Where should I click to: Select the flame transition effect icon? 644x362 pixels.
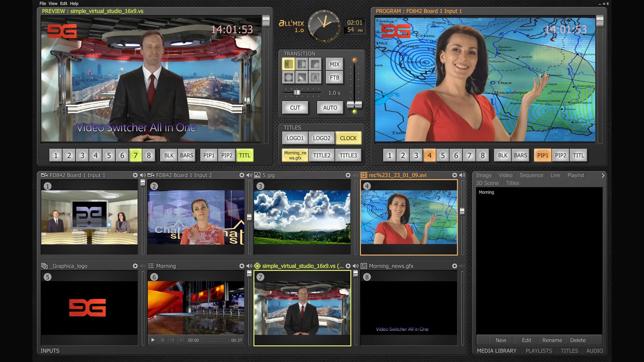click(315, 78)
